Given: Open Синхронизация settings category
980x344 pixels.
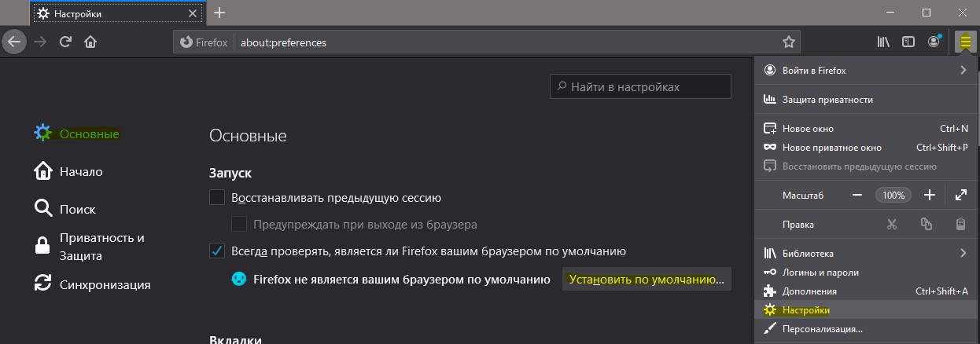Looking at the screenshot, I should click(92, 284).
